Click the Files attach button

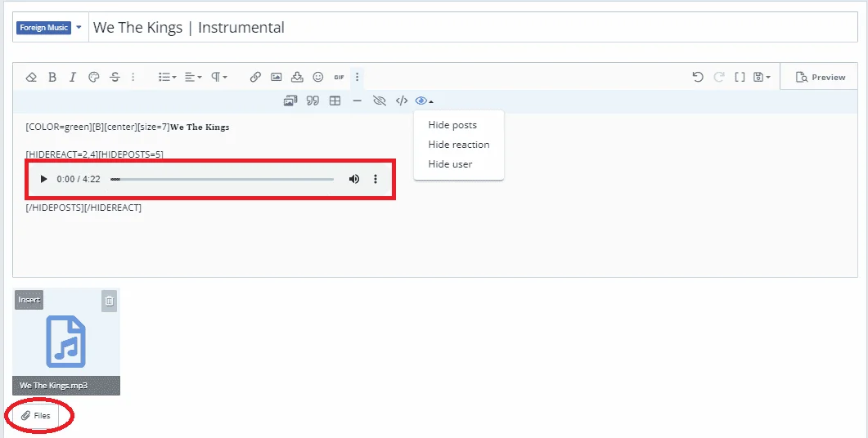coord(36,416)
